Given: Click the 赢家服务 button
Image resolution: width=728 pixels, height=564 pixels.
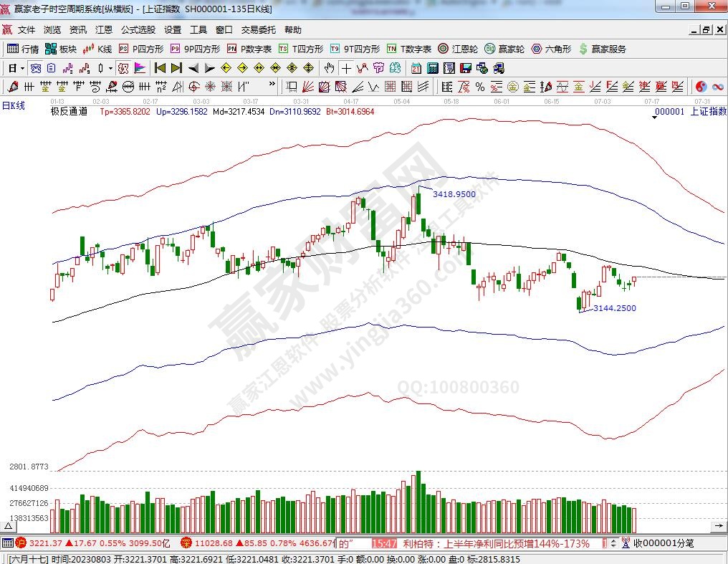Looking at the screenshot, I should 602,49.
